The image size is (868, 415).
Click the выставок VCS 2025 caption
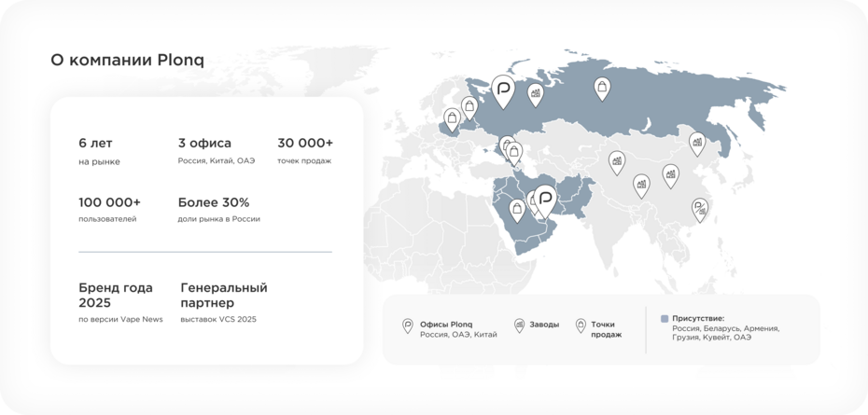pos(218,319)
